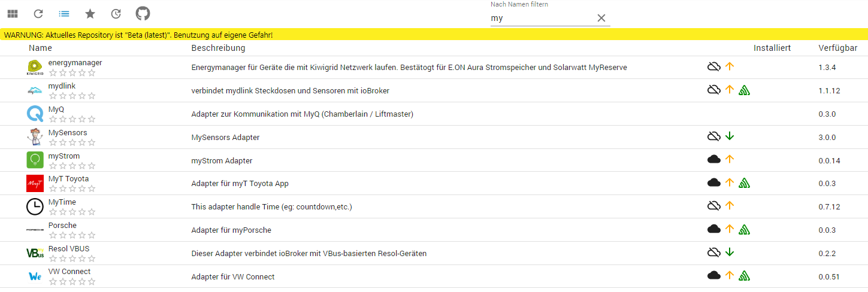Click cloud icon in MyT Toyota row
This screenshot has width=868, height=292.
point(713,182)
